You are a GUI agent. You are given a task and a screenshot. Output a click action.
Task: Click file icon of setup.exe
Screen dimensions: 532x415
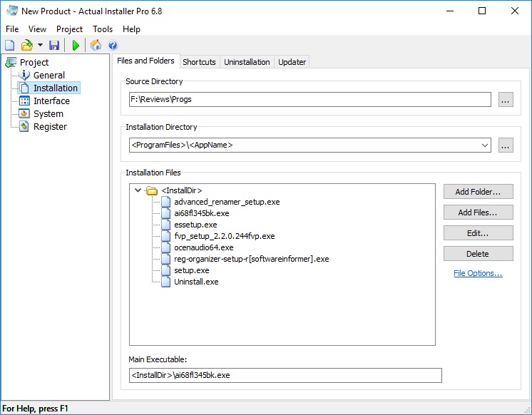coord(166,270)
